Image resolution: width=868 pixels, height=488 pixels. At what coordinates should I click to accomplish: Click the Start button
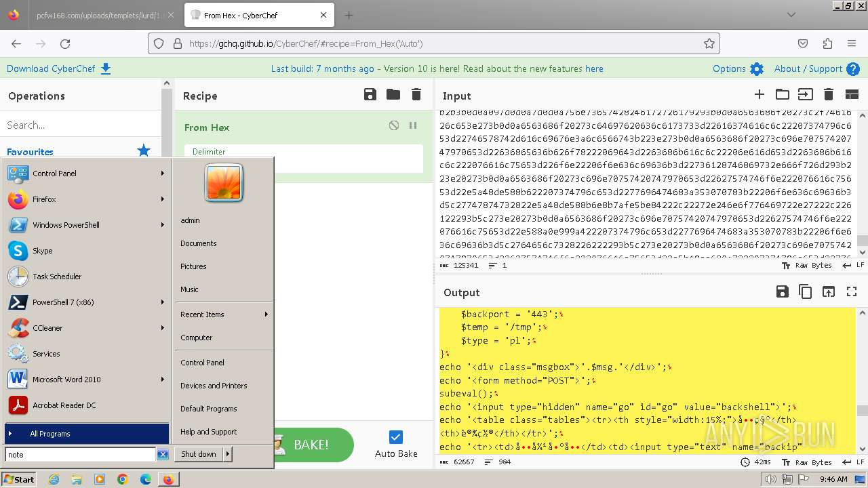pos(19,479)
